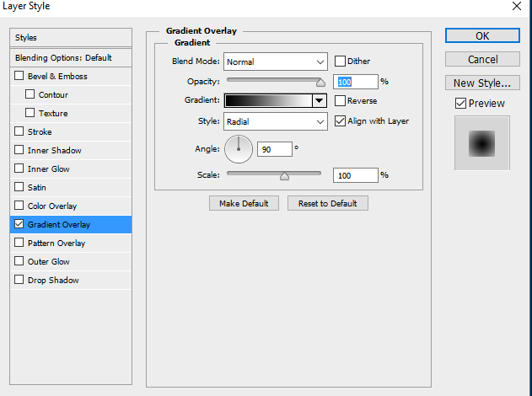This screenshot has height=396, width=532.
Task: Open the Style dropdown showing Radial
Action: click(276, 121)
